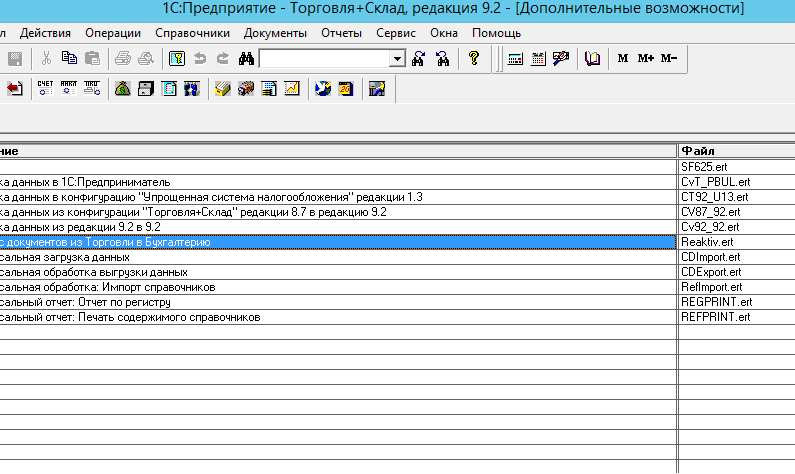Select the Упрощенная система налогообложения row
Viewport: 795px width, 474px height.
point(338,197)
